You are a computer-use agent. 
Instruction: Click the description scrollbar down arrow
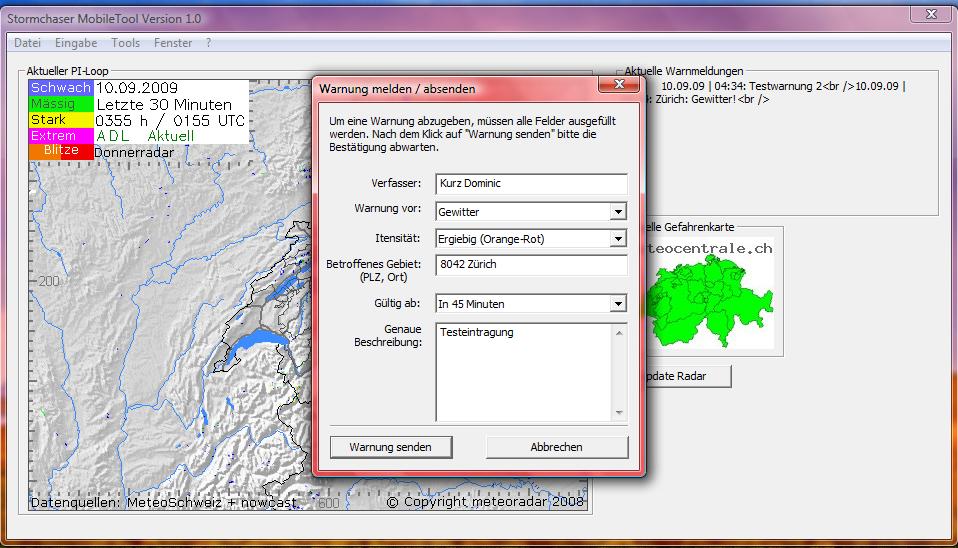(619, 412)
